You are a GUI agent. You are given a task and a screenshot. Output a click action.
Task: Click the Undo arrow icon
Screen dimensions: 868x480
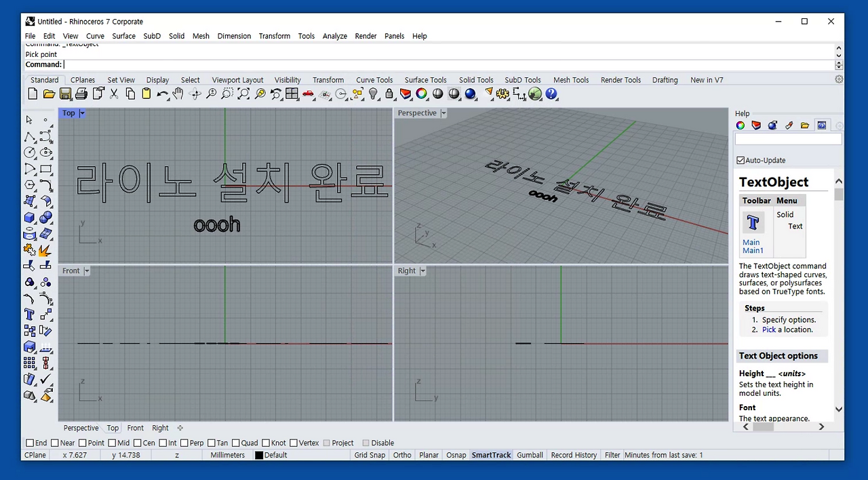click(x=163, y=94)
